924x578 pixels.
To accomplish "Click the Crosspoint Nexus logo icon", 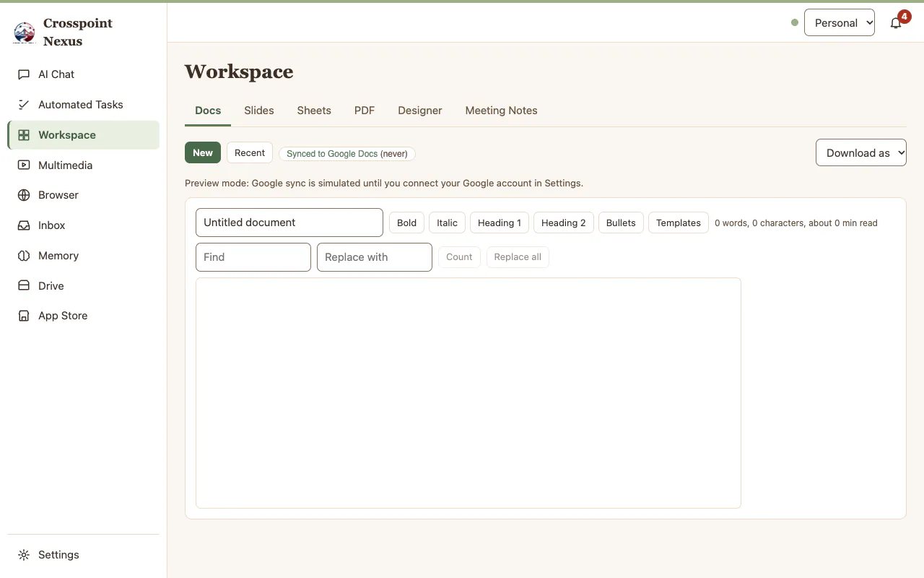I will (x=25, y=33).
